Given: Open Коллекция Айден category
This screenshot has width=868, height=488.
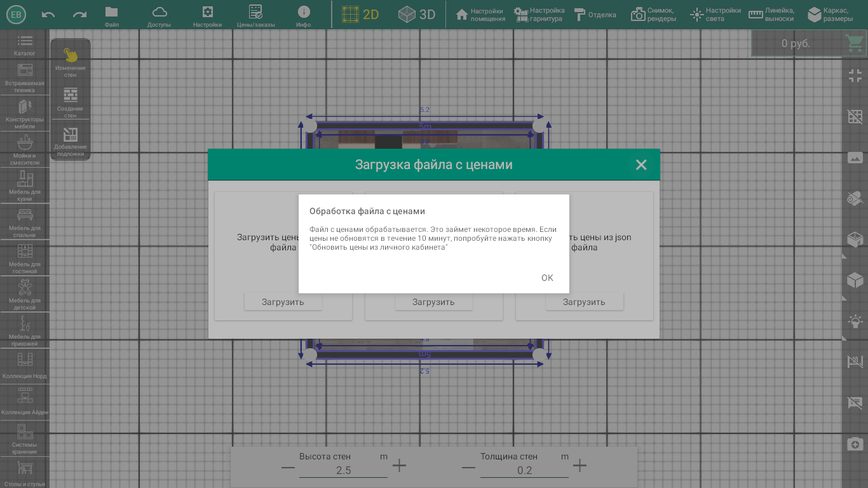Looking at the screenshot, I should 25,402.
